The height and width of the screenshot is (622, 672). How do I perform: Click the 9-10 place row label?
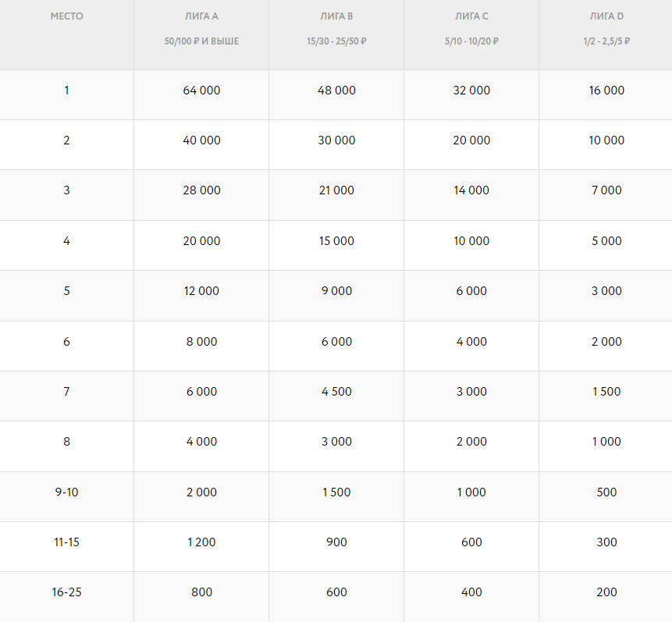click(66, 492)
